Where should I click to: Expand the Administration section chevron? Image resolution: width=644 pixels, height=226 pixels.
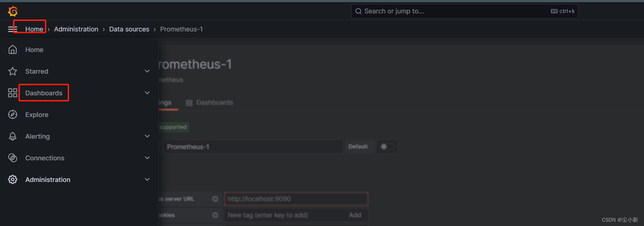(147, 180)
